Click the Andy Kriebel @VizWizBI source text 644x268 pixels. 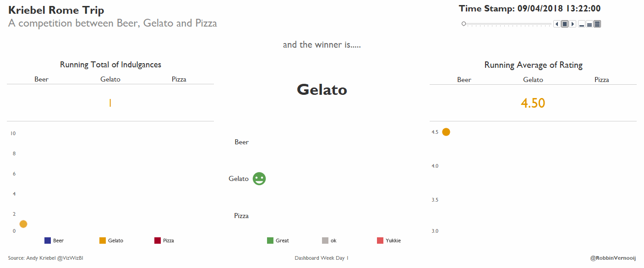tap(45, 258)
